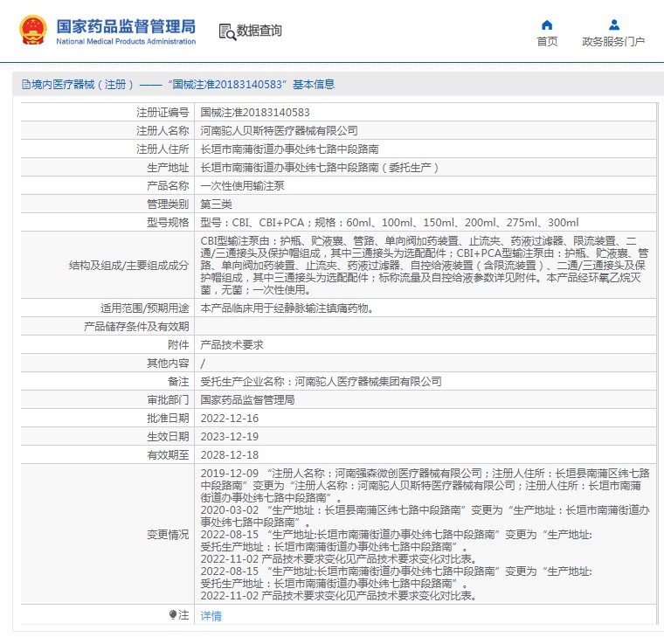Click 注册人名称 label

click(x=163, y=131)
